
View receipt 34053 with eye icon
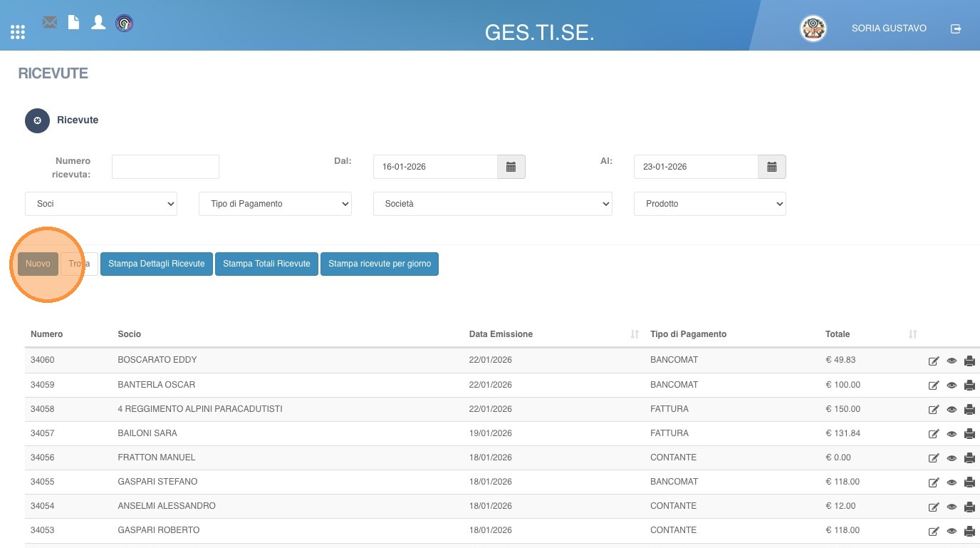point(952,532)
